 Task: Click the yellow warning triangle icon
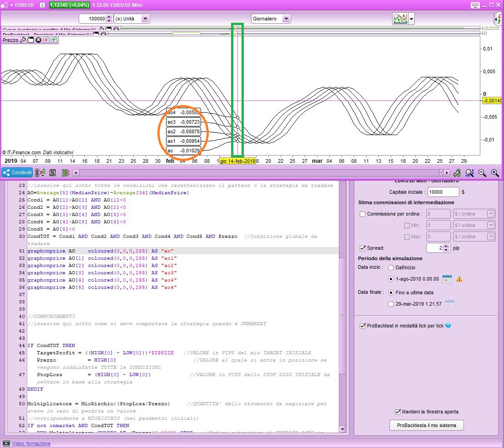459,279
